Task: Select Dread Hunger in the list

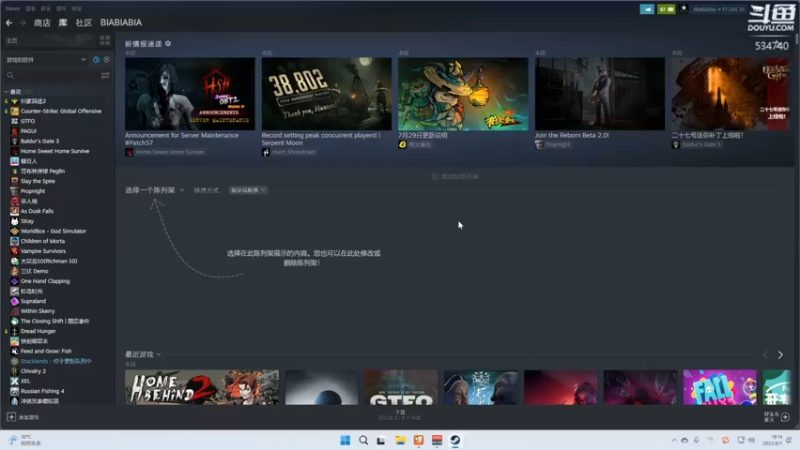Action: (x=38, y=331)
